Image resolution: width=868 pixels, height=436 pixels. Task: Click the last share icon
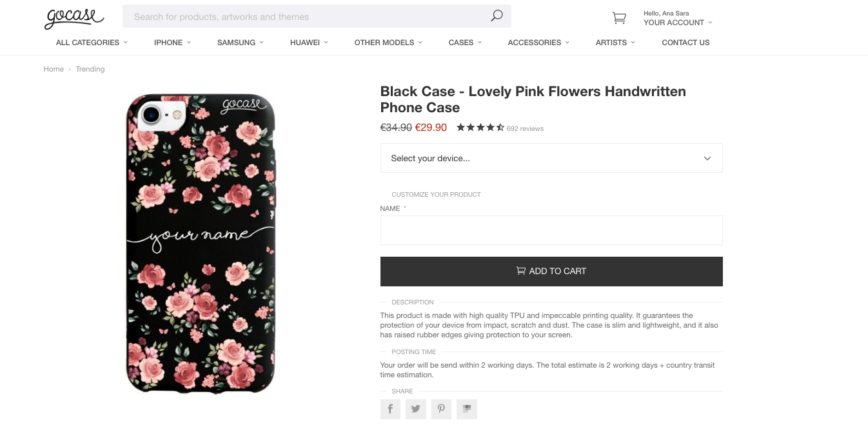(467, 409)
